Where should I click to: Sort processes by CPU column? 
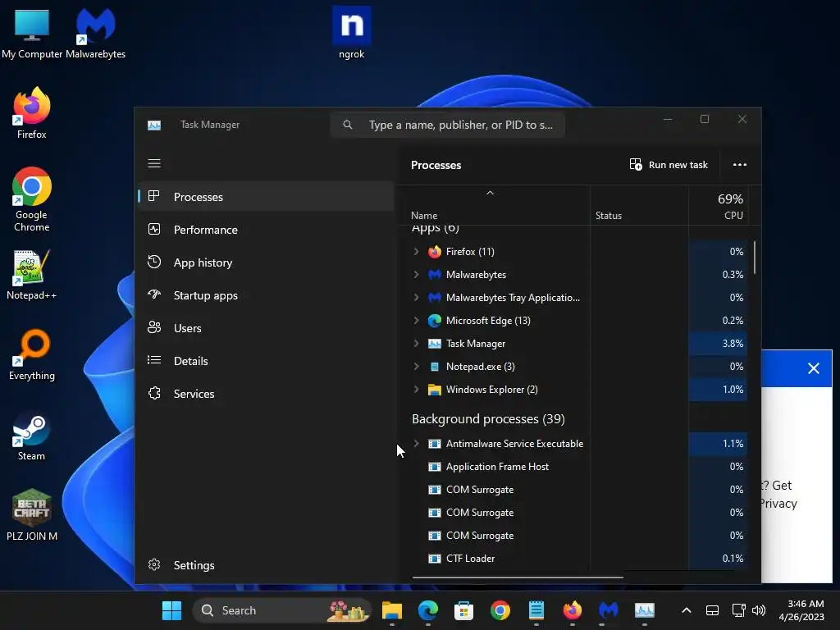point(719,206)
